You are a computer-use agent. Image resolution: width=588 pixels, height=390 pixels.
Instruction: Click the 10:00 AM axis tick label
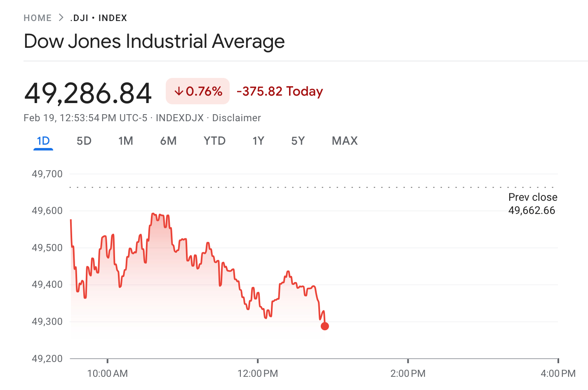[108, 374]
